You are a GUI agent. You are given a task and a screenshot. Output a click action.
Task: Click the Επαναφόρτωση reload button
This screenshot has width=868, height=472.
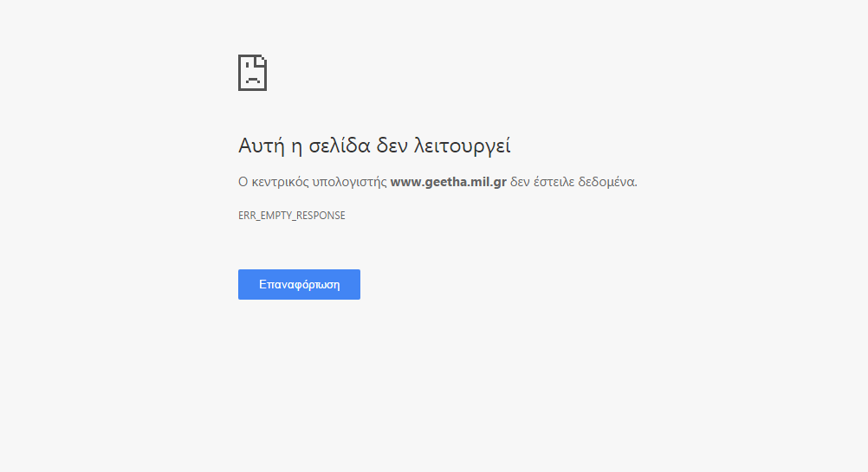[x=299, y=284]
